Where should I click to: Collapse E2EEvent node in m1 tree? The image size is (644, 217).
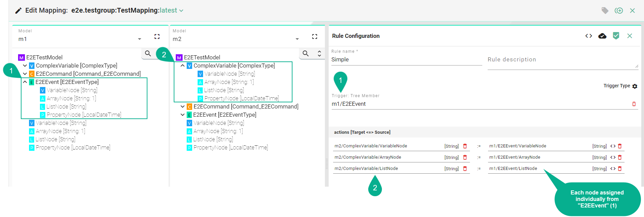[25, 82]
